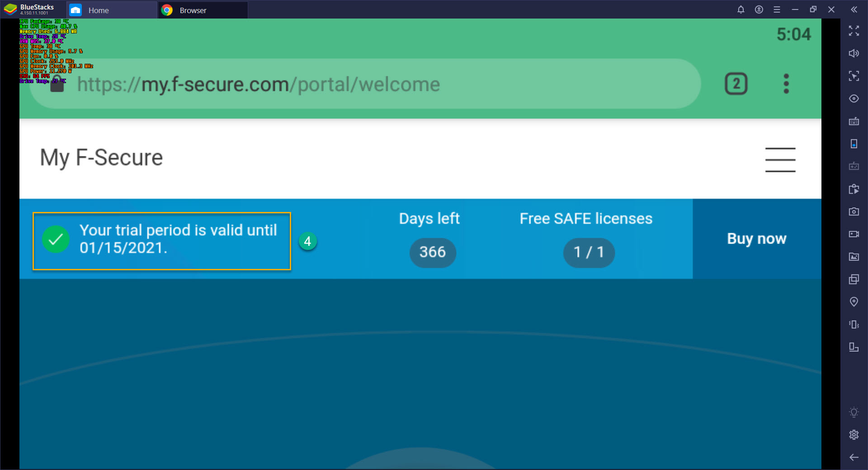Click the my.f-secure.com address bar
The width and height of the screenshot is (868, 470).
click(365, 84)
